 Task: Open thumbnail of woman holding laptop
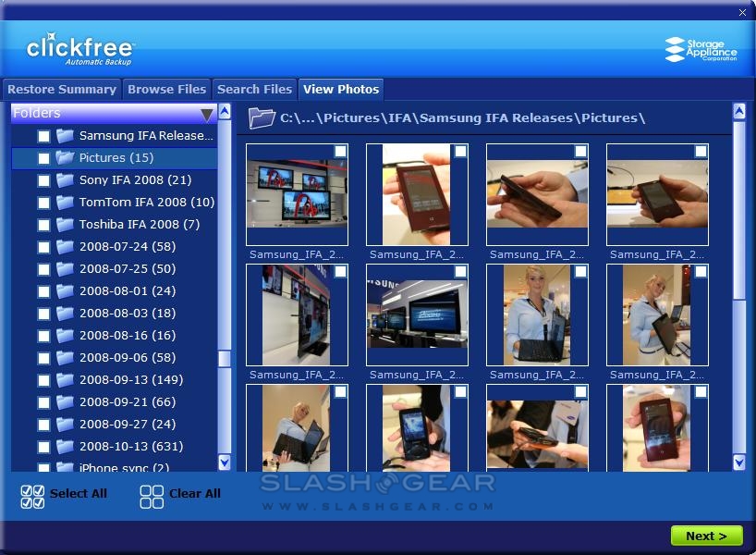(537, 314)
